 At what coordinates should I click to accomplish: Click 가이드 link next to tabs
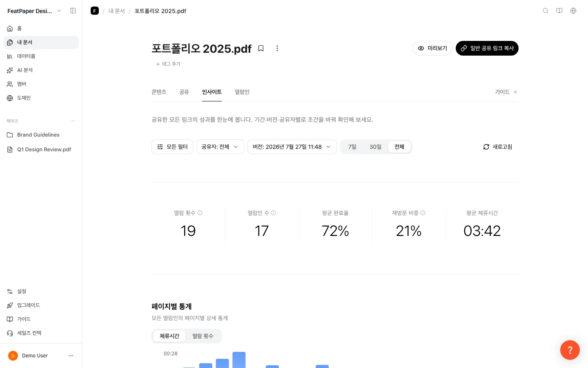(502, 92)
